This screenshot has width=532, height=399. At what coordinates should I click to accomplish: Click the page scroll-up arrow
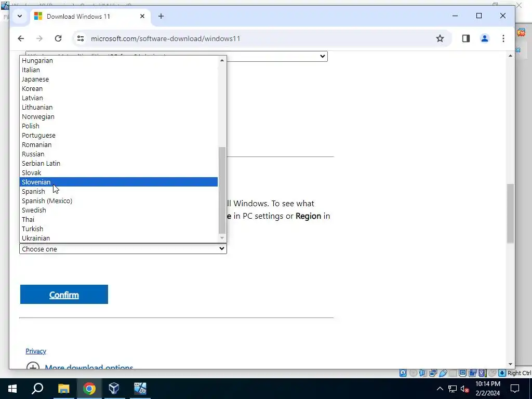510,56
